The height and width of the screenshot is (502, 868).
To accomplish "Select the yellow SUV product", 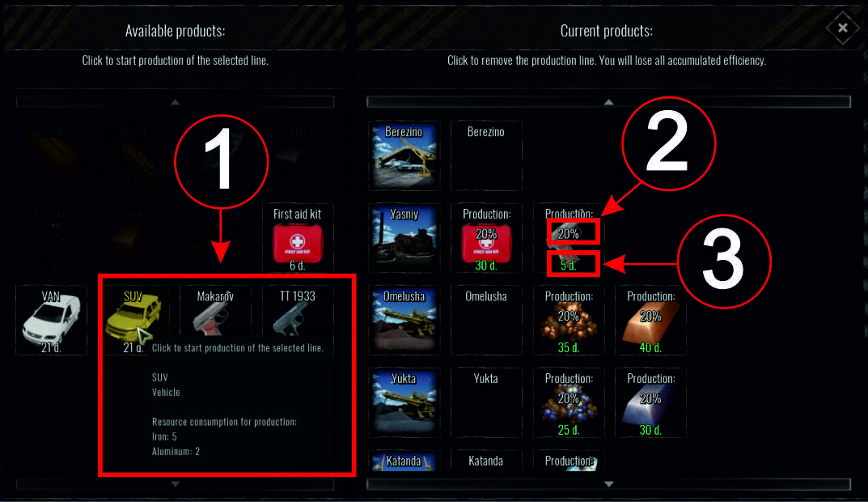I will (x=133, y=321).
